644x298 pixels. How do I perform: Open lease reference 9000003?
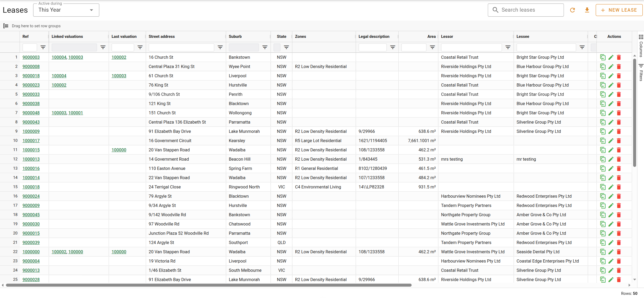click(x=31, y=57)
